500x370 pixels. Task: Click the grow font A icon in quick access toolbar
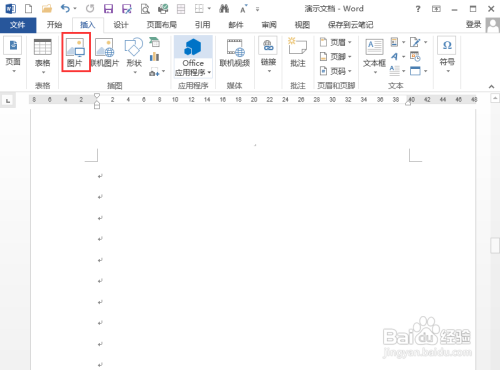(x=244, y=9)
